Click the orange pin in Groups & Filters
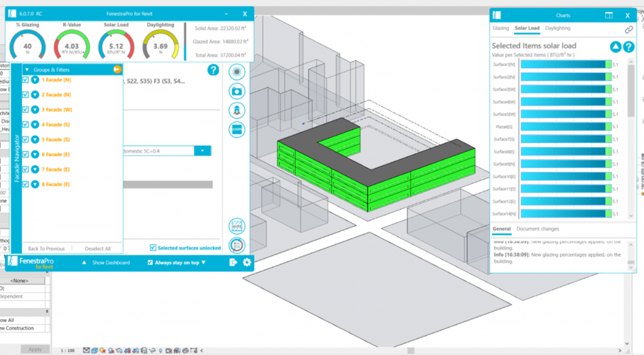Screen dimensions: 644x355 click(x=117, y=69)
